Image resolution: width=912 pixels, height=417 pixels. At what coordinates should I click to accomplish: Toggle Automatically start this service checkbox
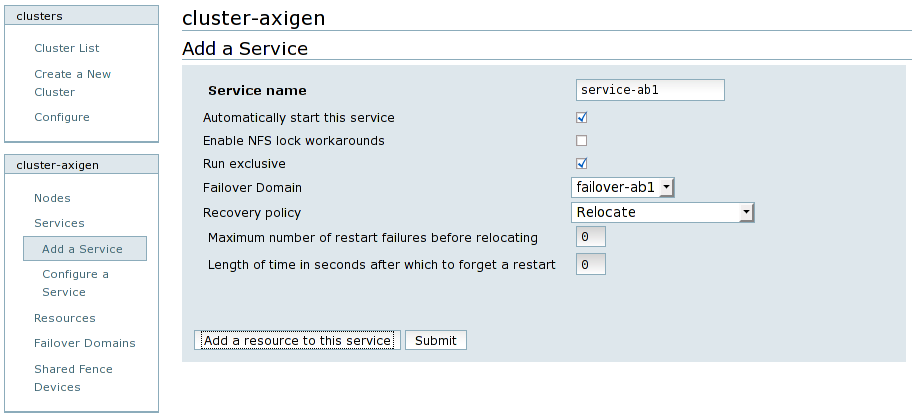581,118
